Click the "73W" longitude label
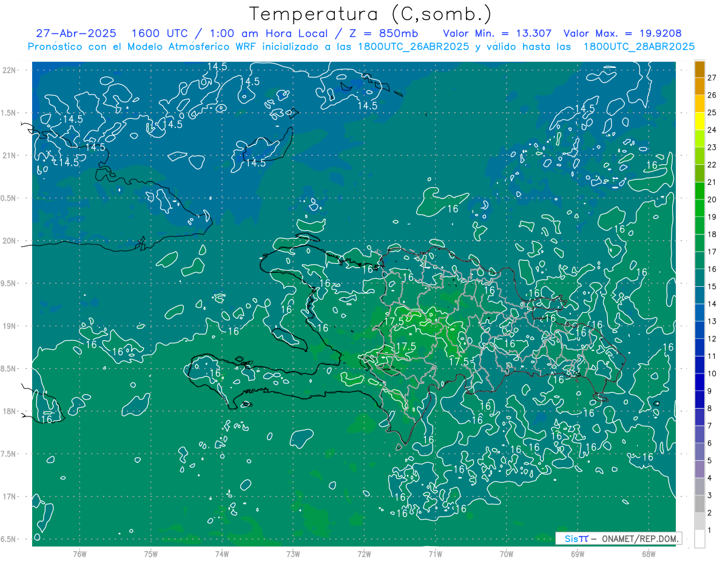This screenshot has width=728, height=562. (293, 554)
